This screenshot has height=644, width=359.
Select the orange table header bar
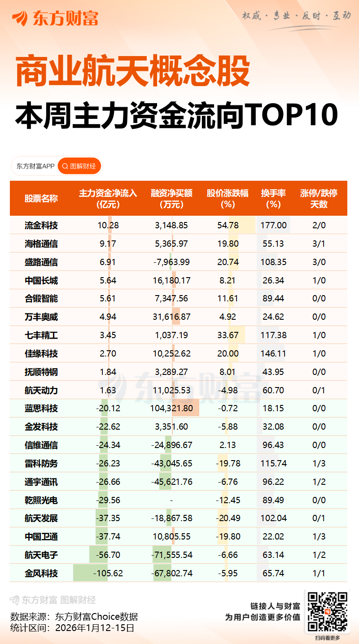(179, 198)
